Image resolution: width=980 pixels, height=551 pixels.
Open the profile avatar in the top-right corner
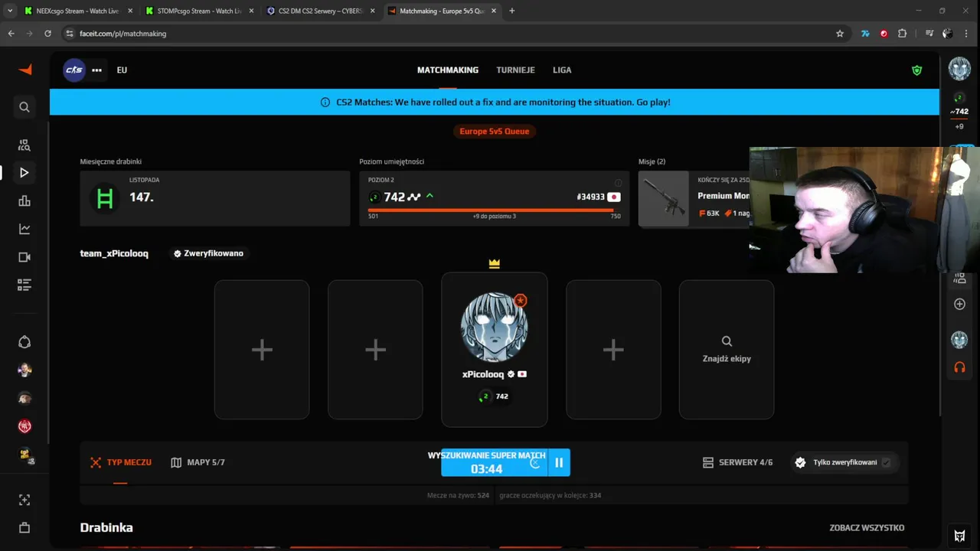pyautogui.click(x=959, y=68)
